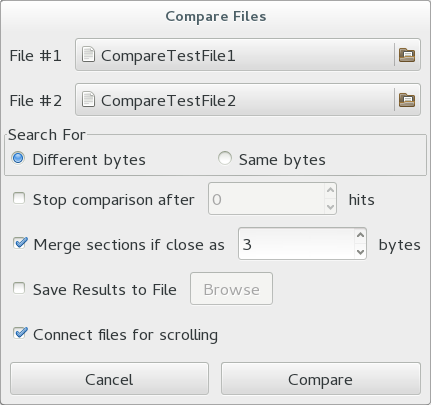Click the Browse button for results

coord(231,289)
